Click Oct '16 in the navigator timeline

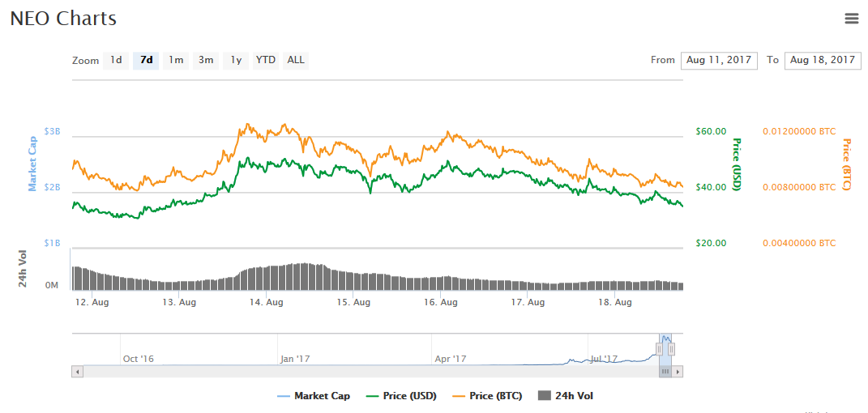139,359
